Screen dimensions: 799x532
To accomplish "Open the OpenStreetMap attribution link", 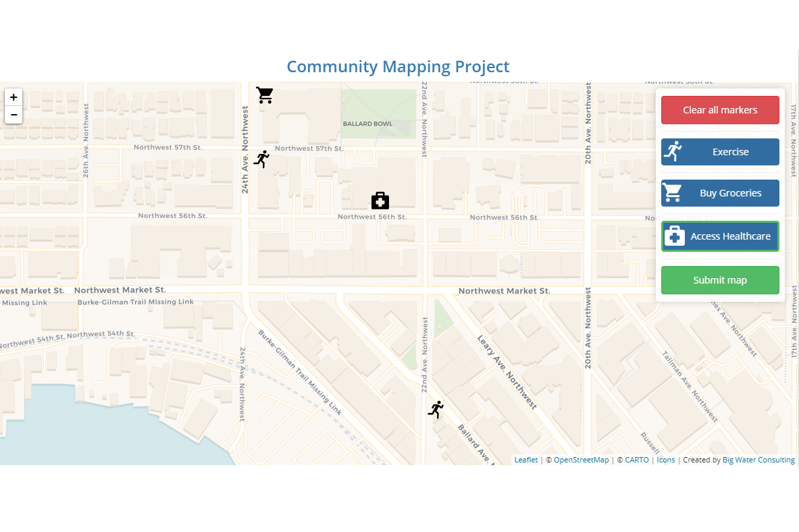I will (x=581, y=460).
